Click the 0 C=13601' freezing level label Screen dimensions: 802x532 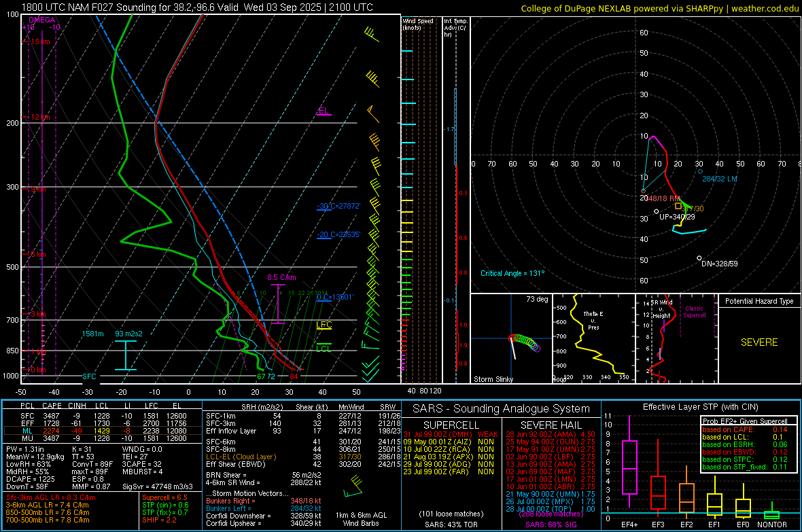[335, 297]
